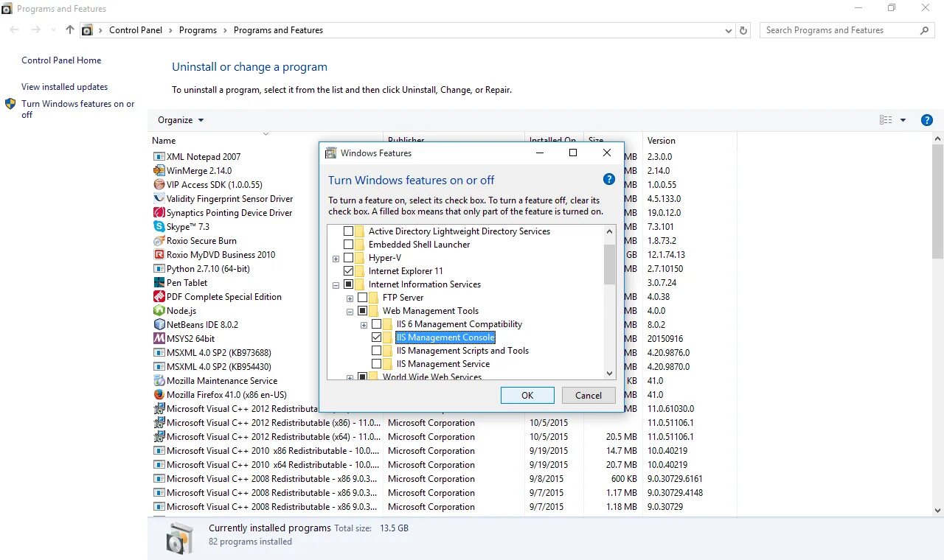Expand World Wide Web Services node
This screenshot has width=944, height=560.
(350, 377)
